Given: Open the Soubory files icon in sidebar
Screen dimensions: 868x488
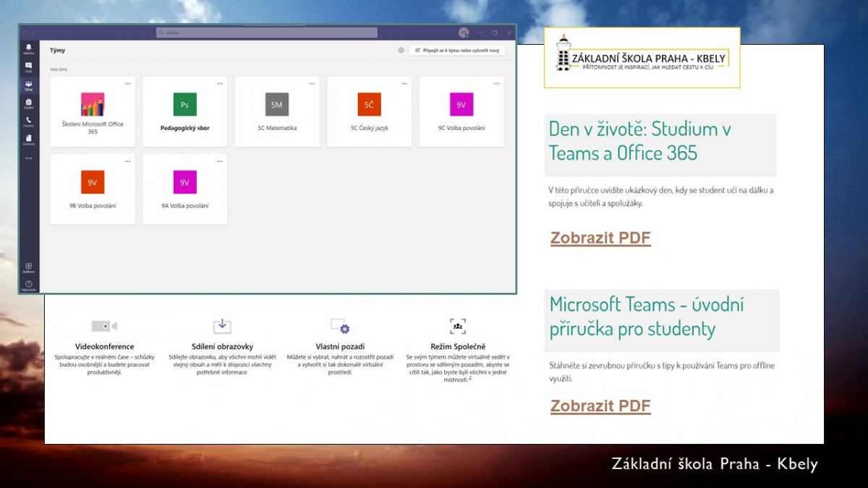Looking at the screenshot, I should coord(29,140).
